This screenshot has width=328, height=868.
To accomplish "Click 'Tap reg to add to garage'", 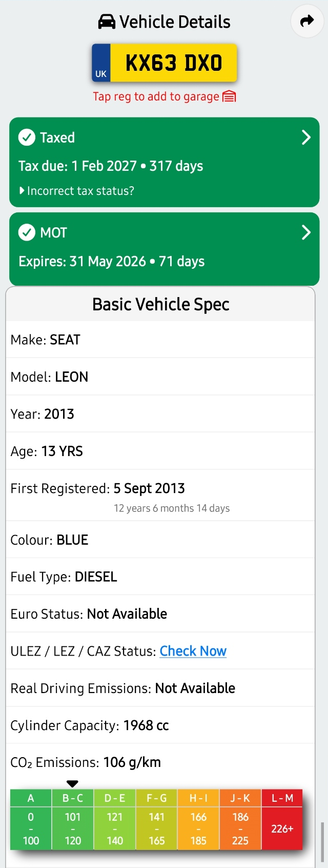I will 156,96.
